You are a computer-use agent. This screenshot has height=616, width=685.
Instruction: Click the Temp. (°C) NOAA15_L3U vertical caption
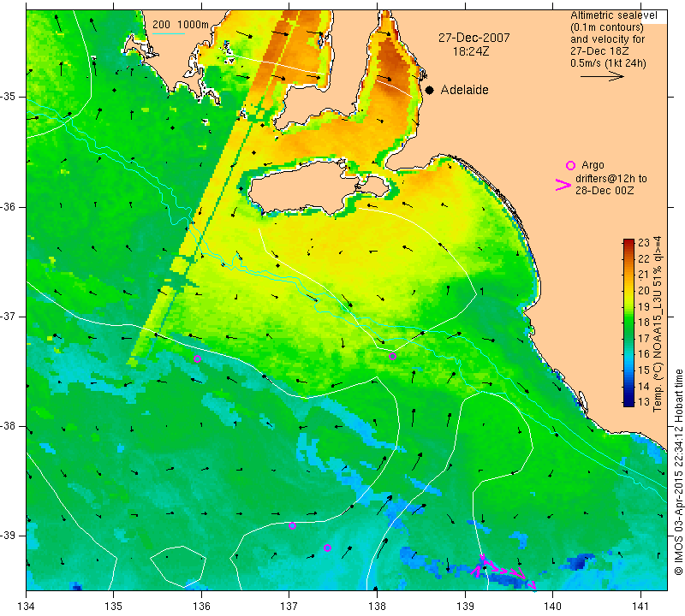coord(657,323)
